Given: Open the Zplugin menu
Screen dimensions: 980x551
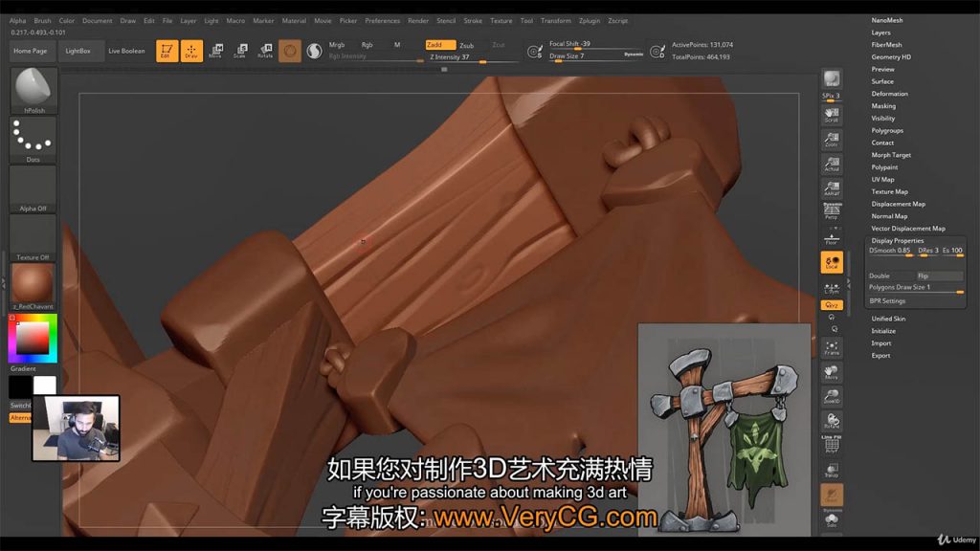Looking at the screenshot, I should tap(590, 21).
